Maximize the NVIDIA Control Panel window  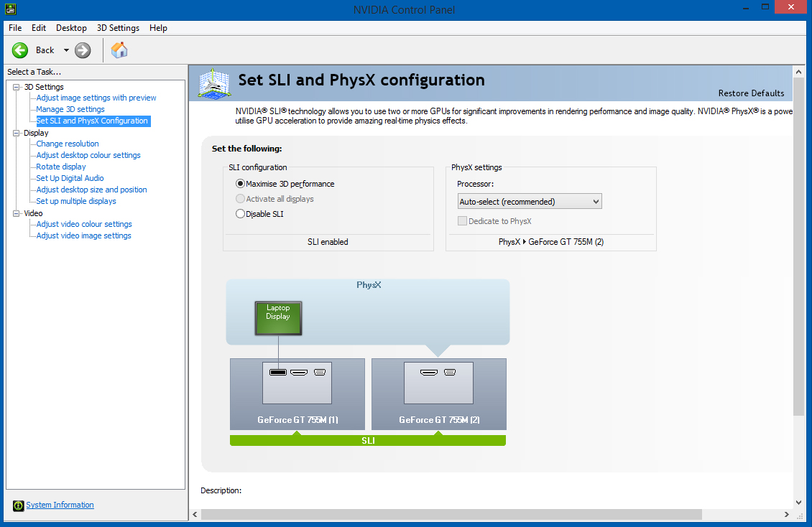coord(765,6)
